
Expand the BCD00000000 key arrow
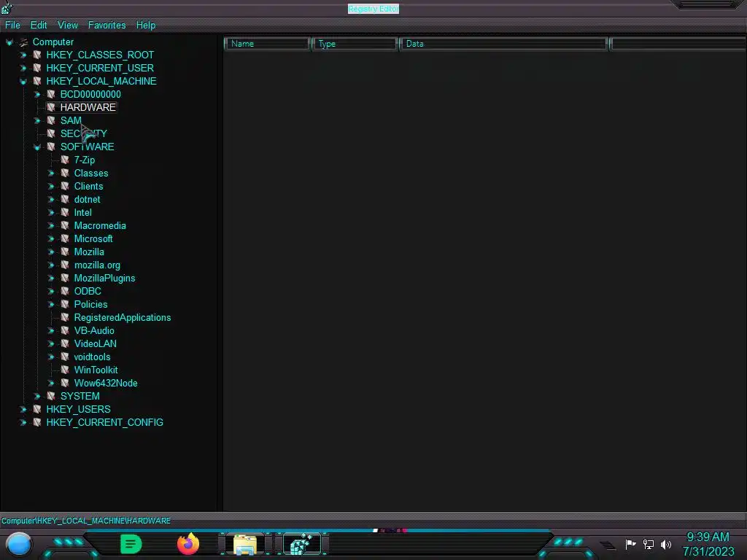[x=37, y=95]
